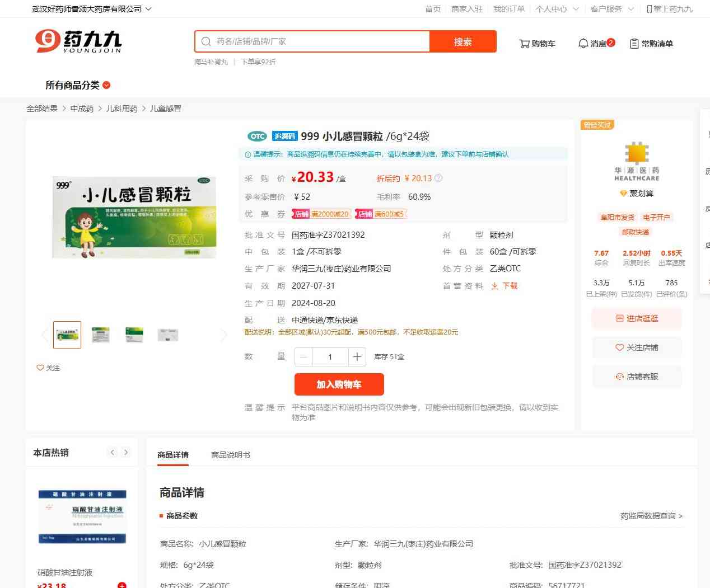This screenshot has height=588, width=710.
Task: Toggle 关注店铺 follow store
Action: 637,347
